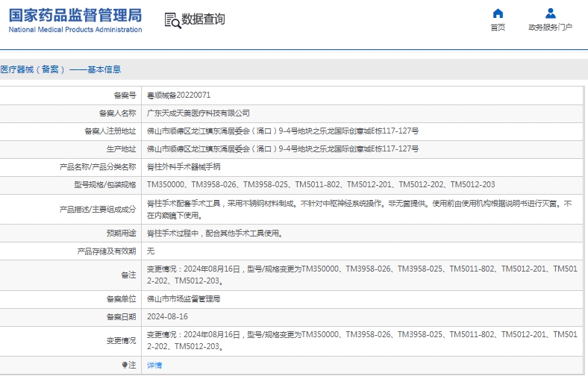
Task: Click the bullet icon beside 注
Action: tap(125, 365)
